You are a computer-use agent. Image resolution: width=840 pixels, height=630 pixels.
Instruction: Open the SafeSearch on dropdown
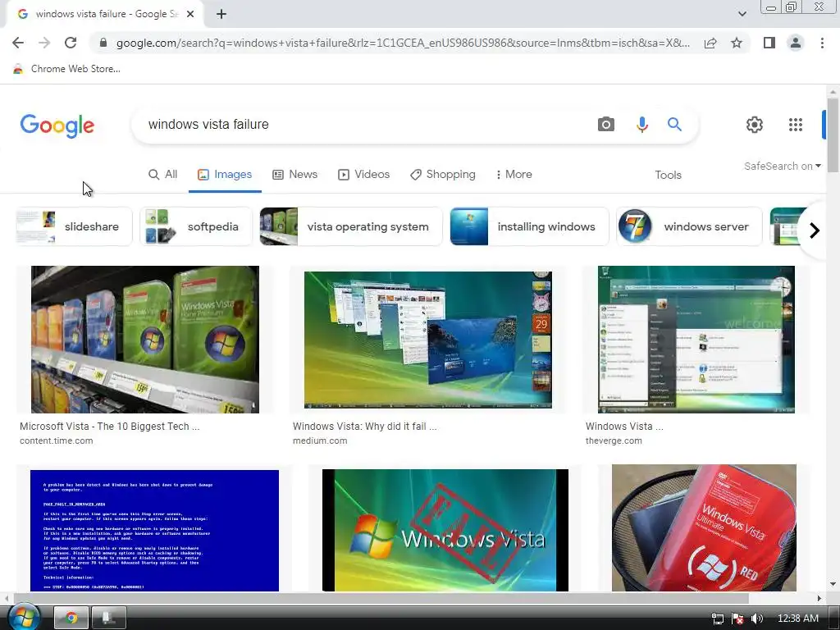(782, 166)
